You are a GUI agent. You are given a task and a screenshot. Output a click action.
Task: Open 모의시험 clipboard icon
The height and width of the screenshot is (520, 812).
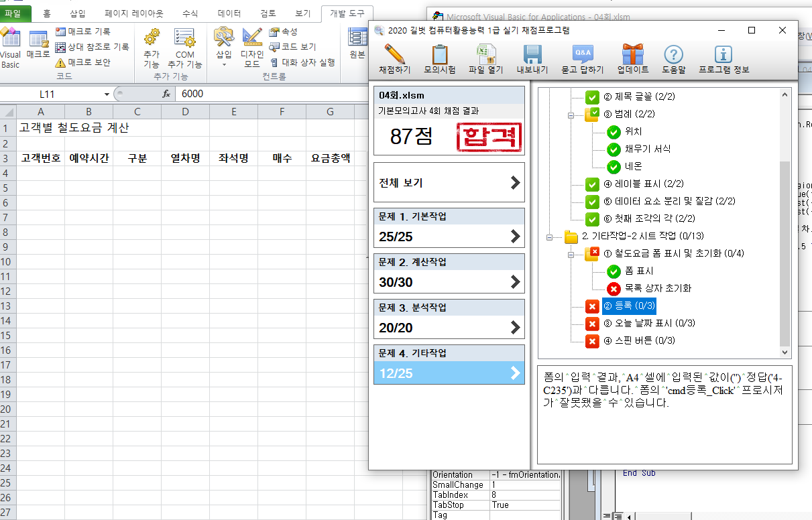440,57
